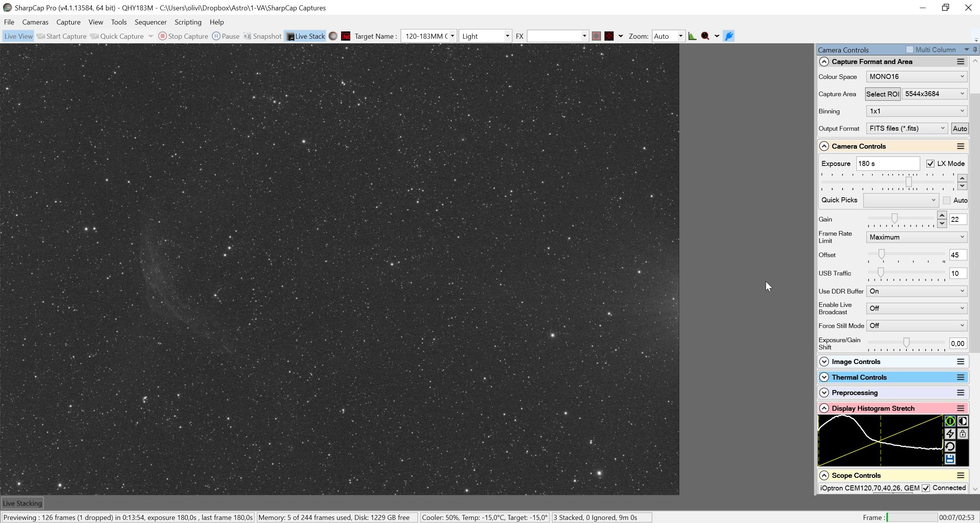Click the red magnifier focus icon
The width and height of the screenshot is (980, 523).
pos(705,36)
